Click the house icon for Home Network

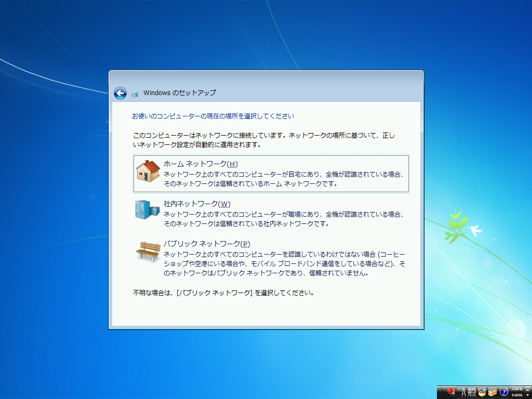click(x=148, y=171)
